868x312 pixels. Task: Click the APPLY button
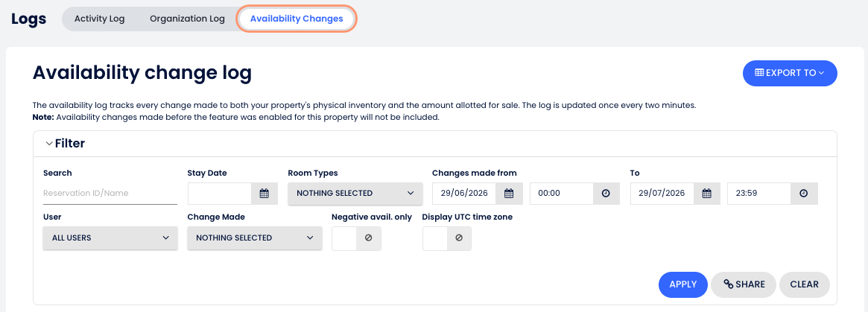point(683,284)
